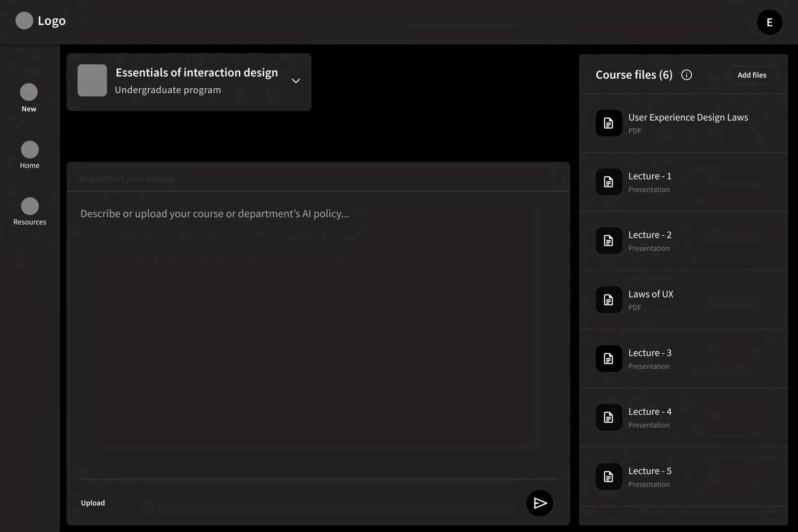The image size is (798, 532).
Task: Click the course thumbnail image
Action: pos(92,80)
